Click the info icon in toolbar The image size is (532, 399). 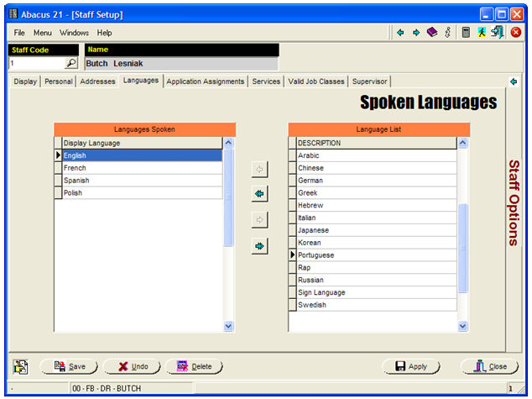coord(448,33)
